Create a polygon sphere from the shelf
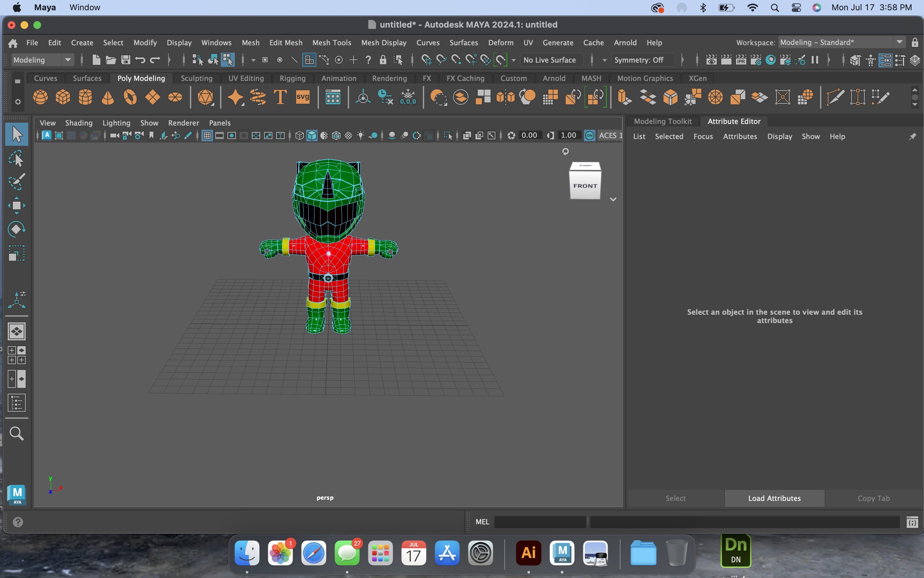 coord(40,97)
